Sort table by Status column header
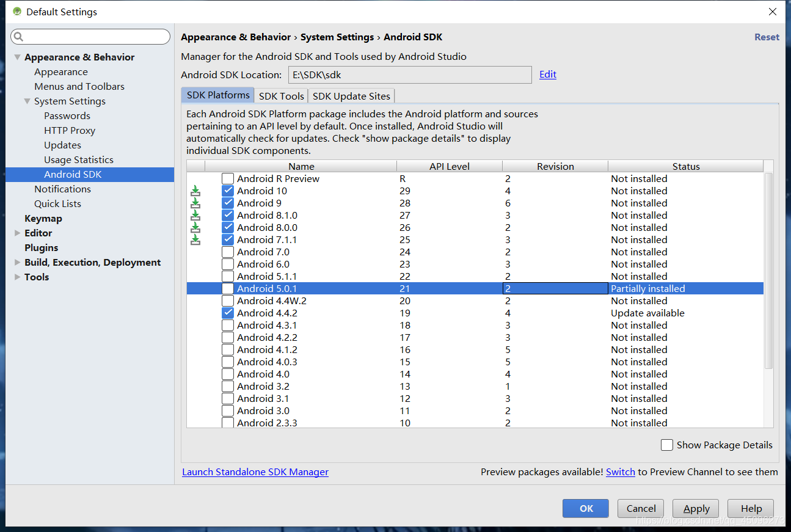 coord(686,166)
